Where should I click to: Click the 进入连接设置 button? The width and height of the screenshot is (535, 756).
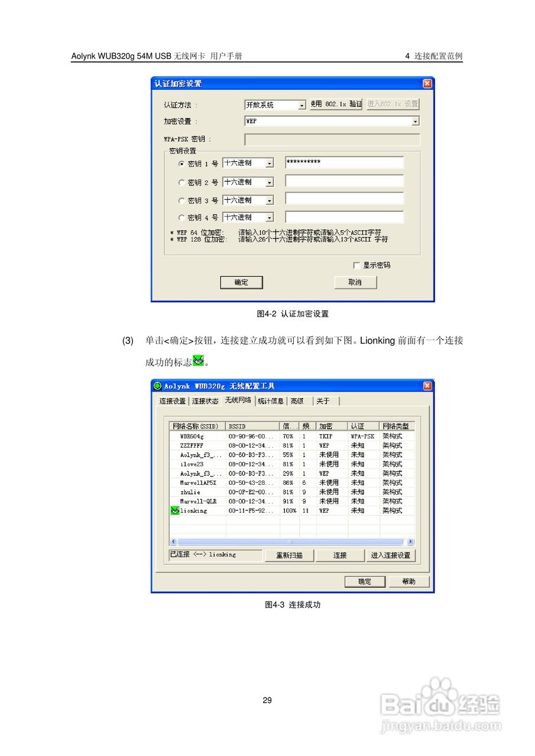click(x=391, y=556)
